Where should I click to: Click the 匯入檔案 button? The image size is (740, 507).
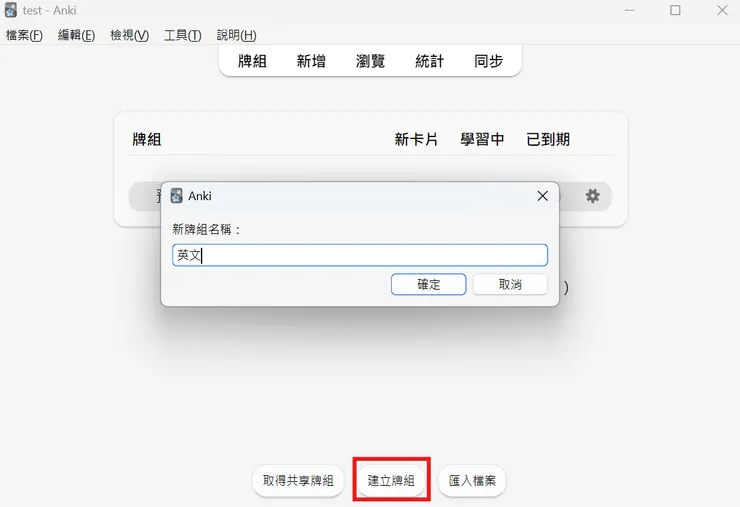pos(472,481)
